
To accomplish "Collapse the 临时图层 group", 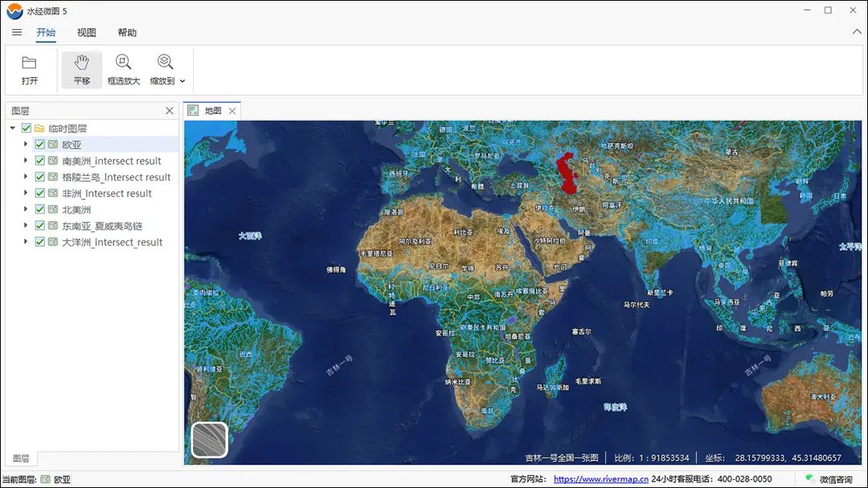I will point(12,128).
